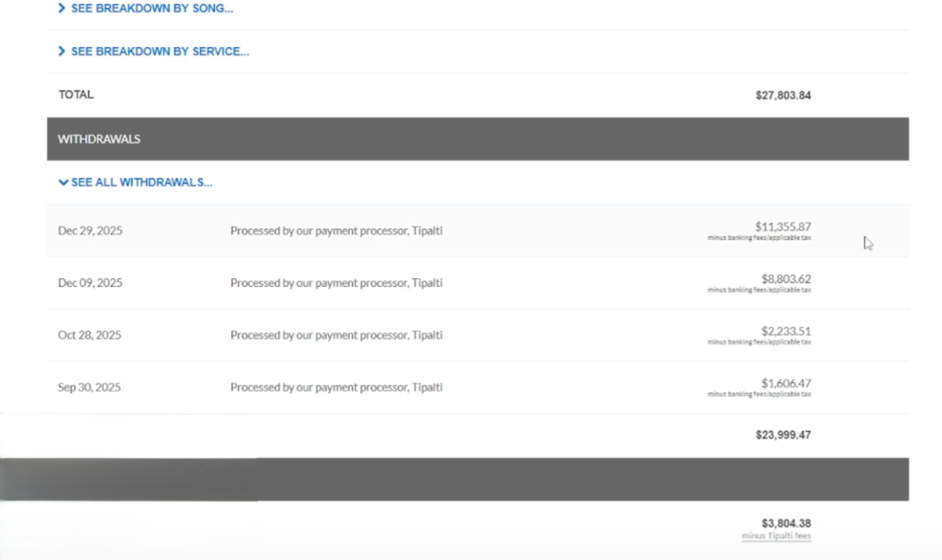Click the $11,355.87 withdrawal amount
The image size is (942, 560).
point(782,227)
